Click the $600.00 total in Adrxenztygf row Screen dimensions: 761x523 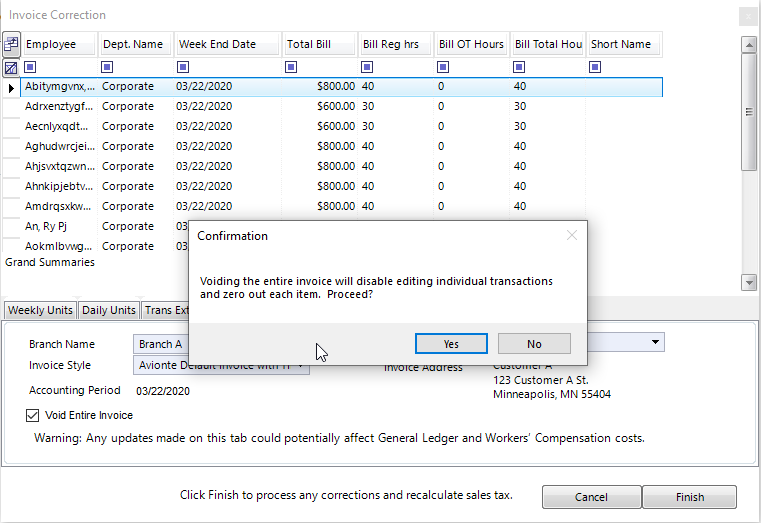point(336,106)
